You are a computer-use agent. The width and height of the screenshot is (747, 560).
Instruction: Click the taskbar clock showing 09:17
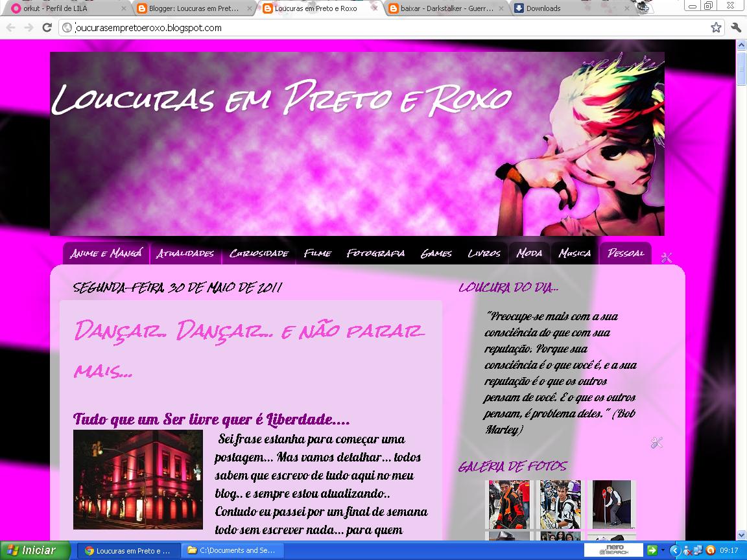[729, 550]
